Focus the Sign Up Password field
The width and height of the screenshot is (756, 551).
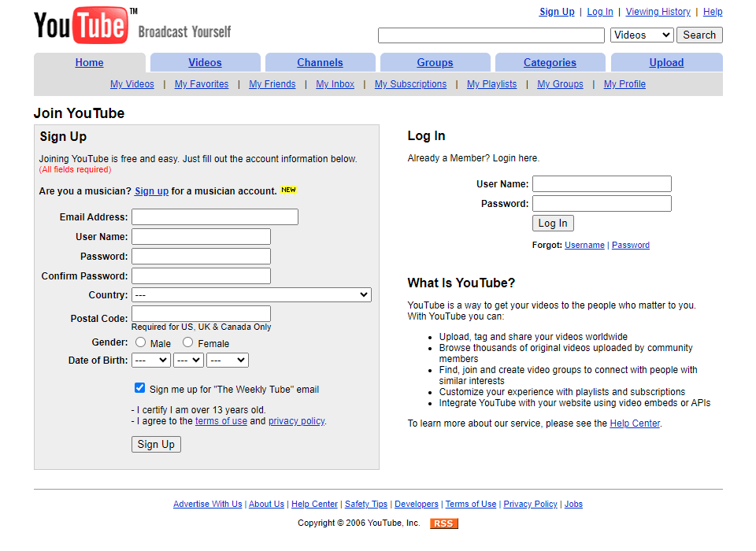[201, 257]
